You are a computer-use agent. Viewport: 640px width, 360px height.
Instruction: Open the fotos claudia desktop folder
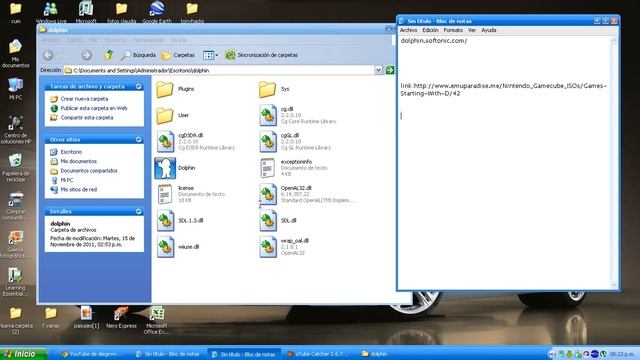121,12
